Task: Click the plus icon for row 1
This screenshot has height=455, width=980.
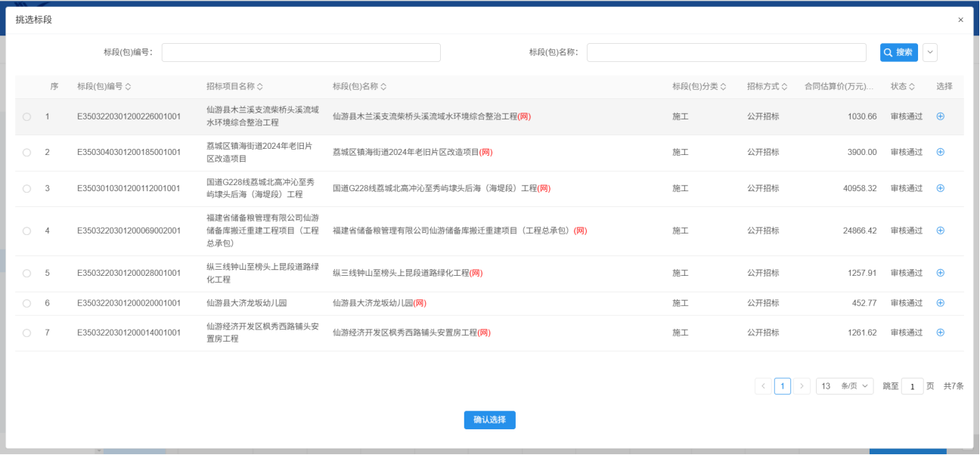Action: [940, 116]
